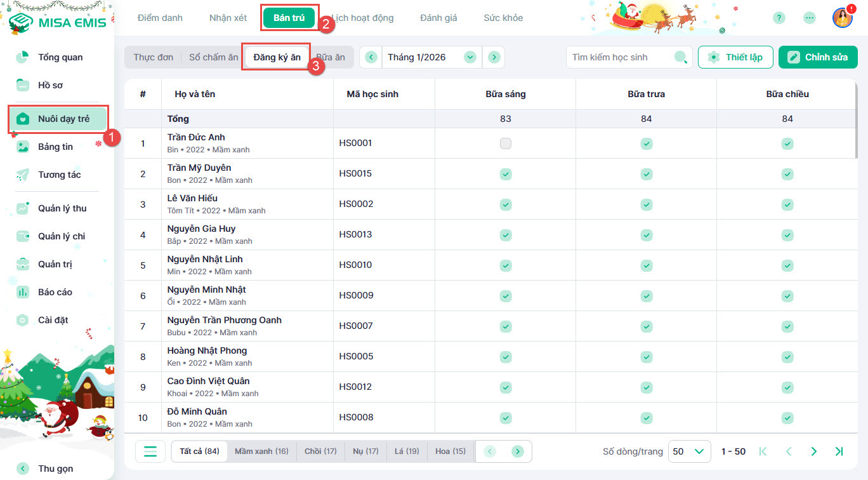This screenshot has height=480, width=868.
Task: Click the Chỉnh sửa button
Action: (818, 57)
